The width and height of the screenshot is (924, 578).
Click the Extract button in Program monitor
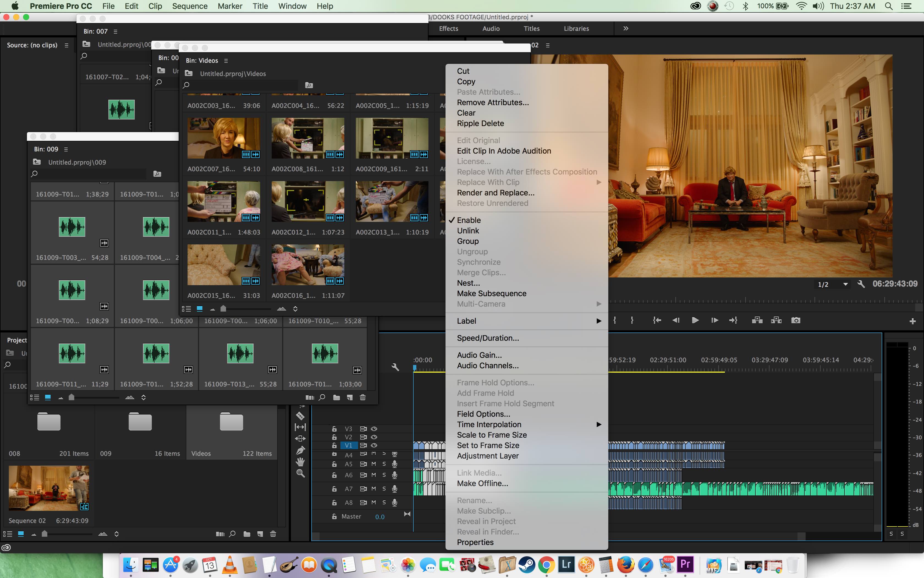tap(776, 320)
